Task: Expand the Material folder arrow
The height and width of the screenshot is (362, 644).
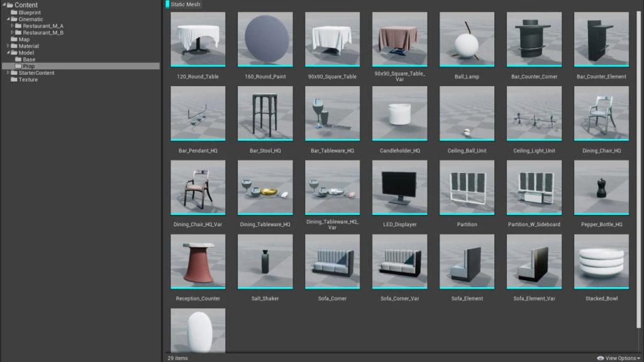Action: tap(8, 46)
